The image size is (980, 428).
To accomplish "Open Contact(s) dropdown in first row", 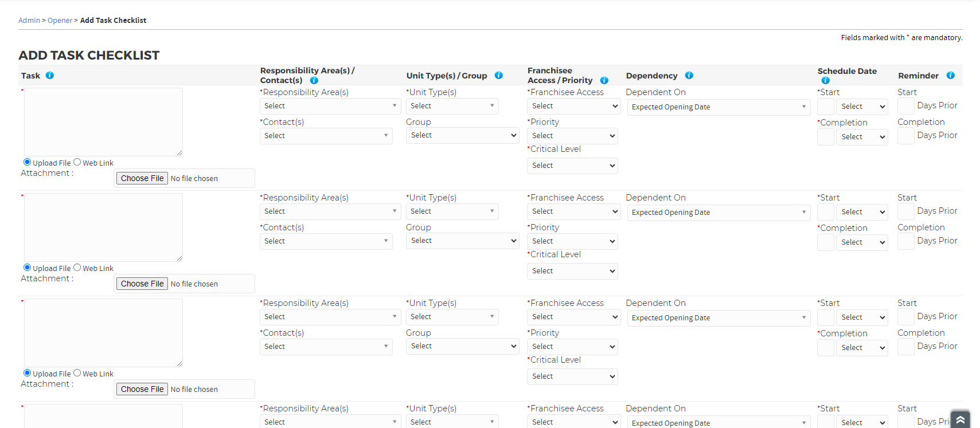I will click(326, 136).
